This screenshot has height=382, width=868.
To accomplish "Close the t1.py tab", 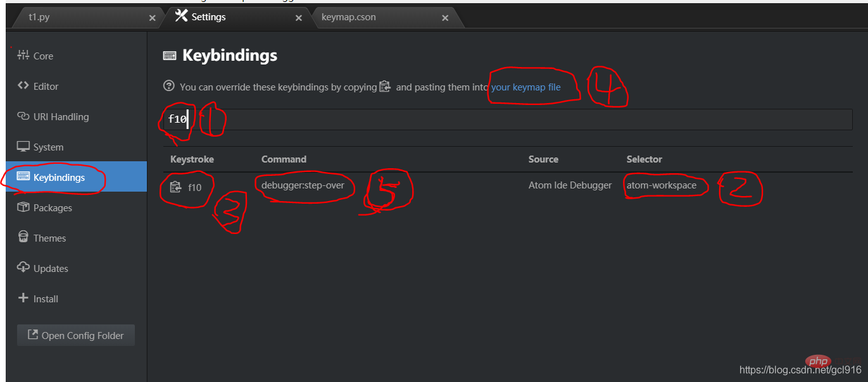I will coord(152,18).
